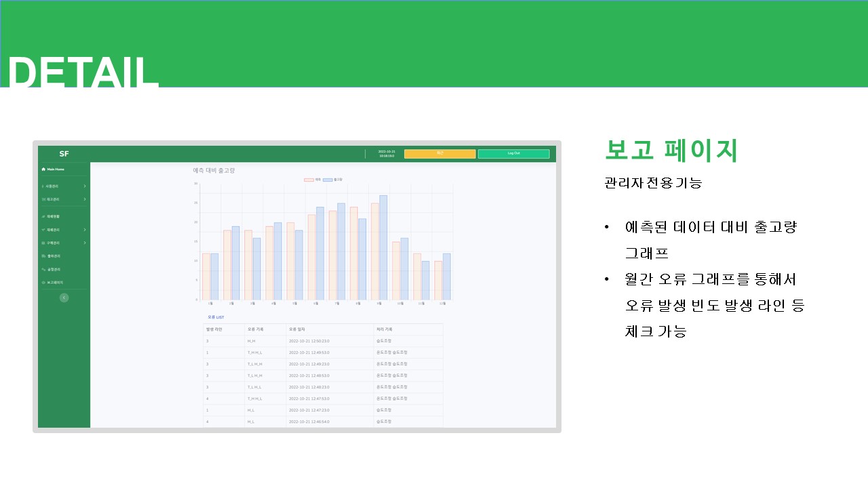The width and height of the screenshot is (868, 488).
Task: Collapse the sidebar with the round arrow button
Action: 64,298
